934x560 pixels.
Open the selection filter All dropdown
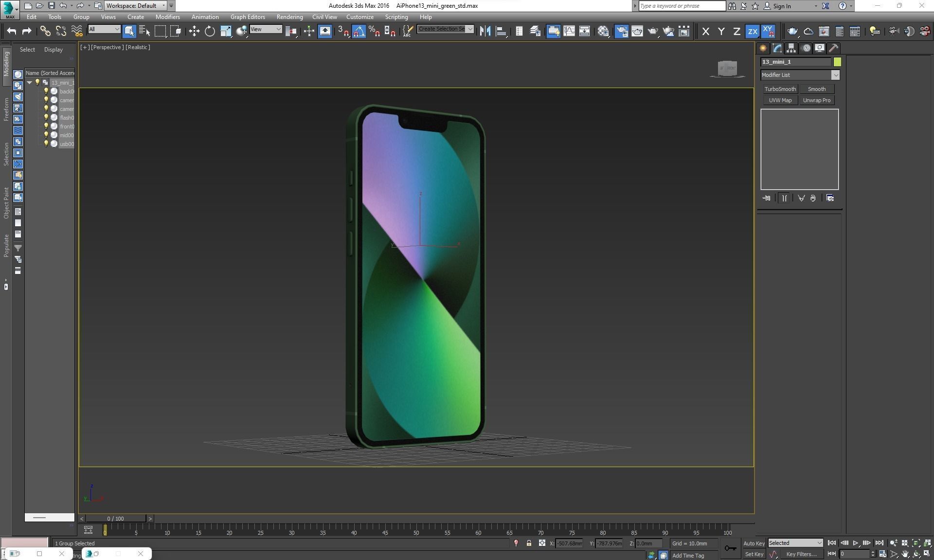[x=104, y=29]
